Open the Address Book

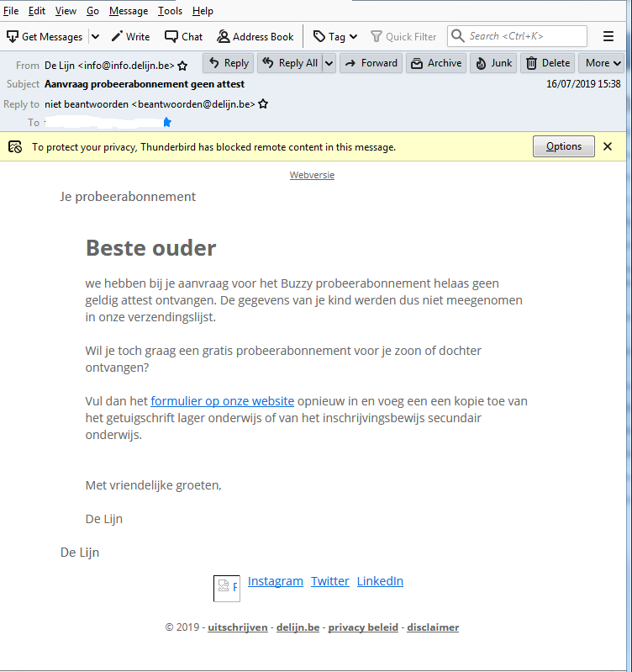click(x=255, y=37)
